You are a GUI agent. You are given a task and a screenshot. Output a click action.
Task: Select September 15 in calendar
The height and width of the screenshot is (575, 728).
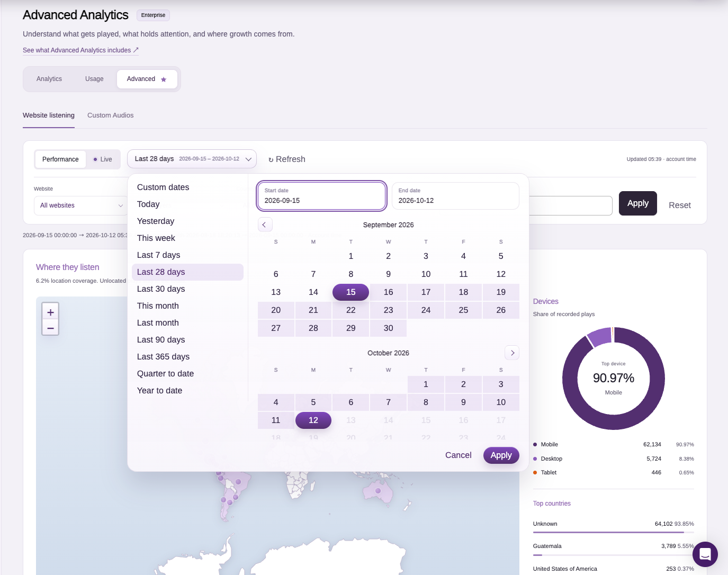pyautogui.click(x=350, y=292)
